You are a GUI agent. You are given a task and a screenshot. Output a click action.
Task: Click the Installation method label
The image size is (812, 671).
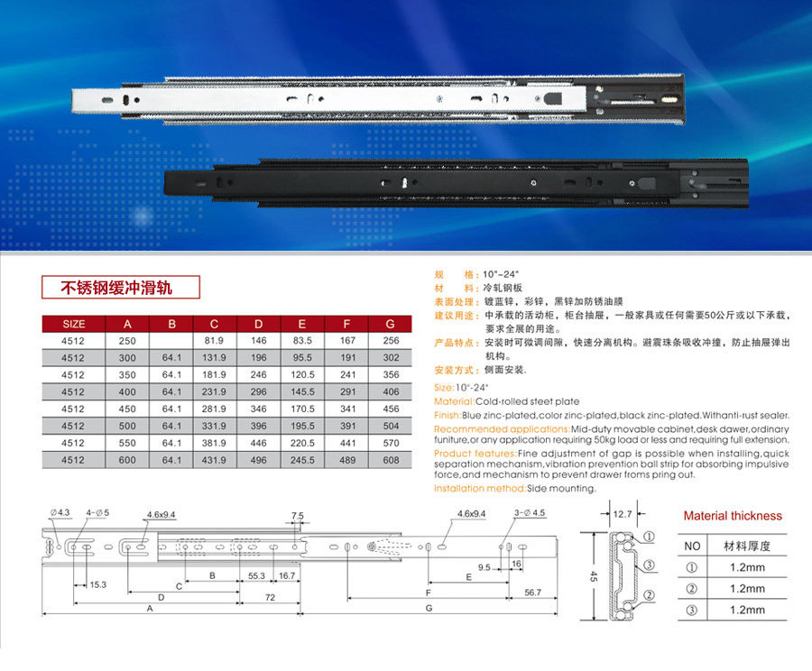(x=479, y=488)
